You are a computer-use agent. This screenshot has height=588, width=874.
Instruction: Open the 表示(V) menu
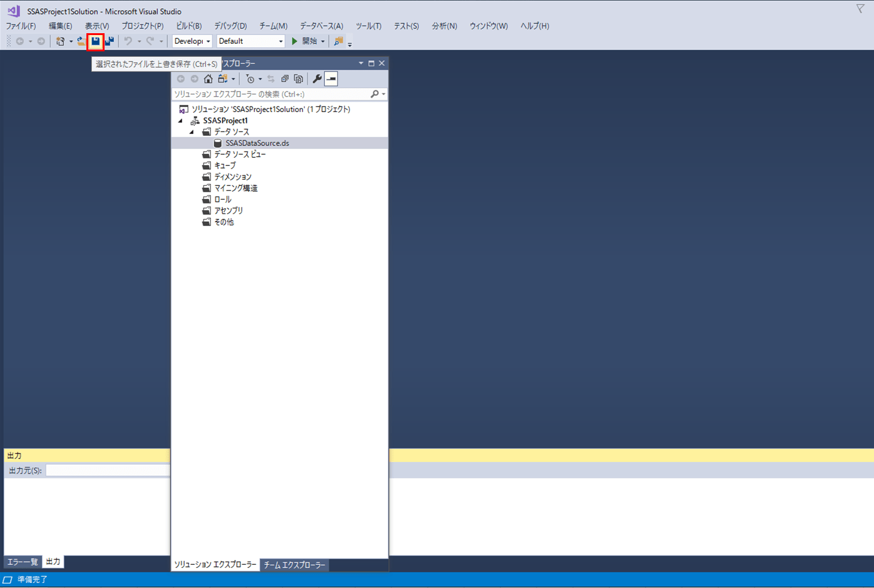[97, 26]
